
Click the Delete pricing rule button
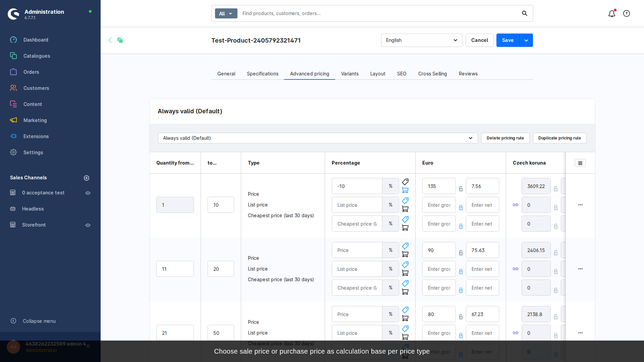(505, 138)
